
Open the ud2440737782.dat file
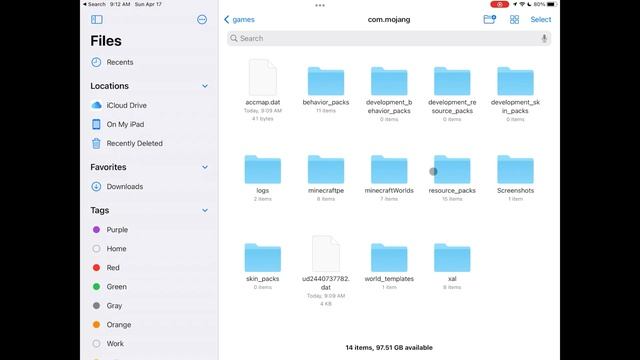point(326,254)
